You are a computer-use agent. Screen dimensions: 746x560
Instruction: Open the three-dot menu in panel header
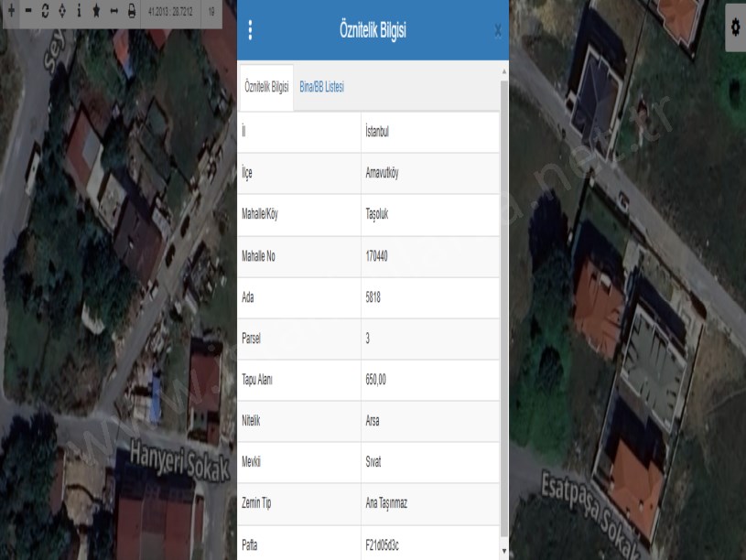tap(251, 30)
